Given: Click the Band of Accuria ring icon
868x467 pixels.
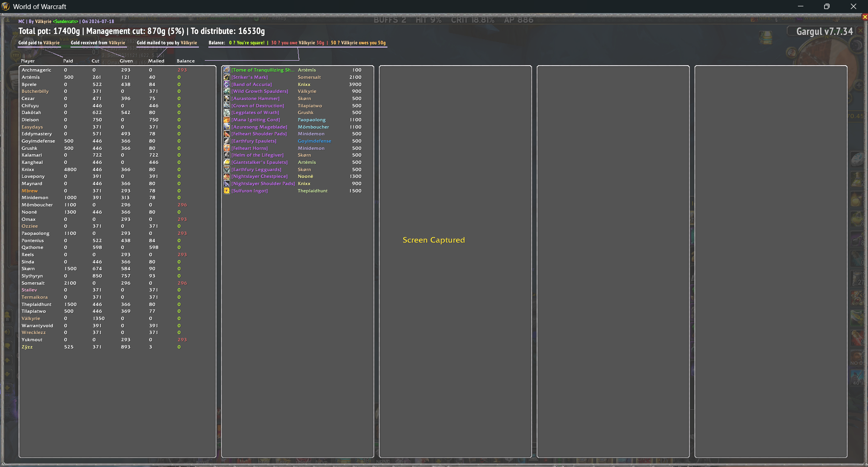Looking at the screenshot, I should point(226,85).
